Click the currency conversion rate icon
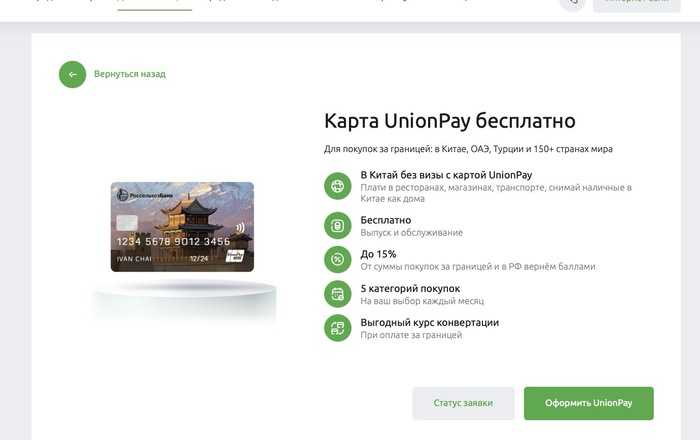 pyautogui.click(x=338, y=327)
